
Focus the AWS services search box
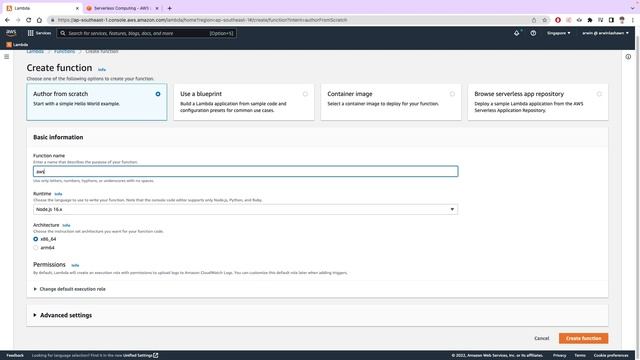pyautogui.click(x=147, y=33)
